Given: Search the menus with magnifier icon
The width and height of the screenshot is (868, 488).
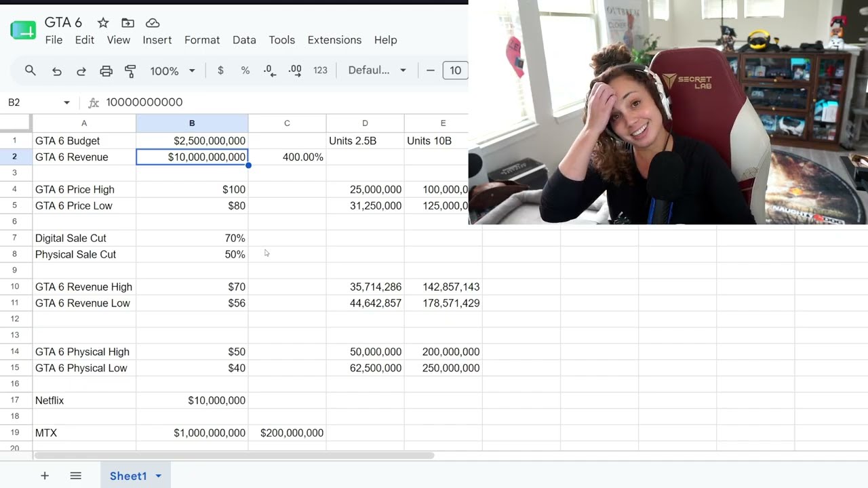Looking at the screenshot, I should point(31,70).
